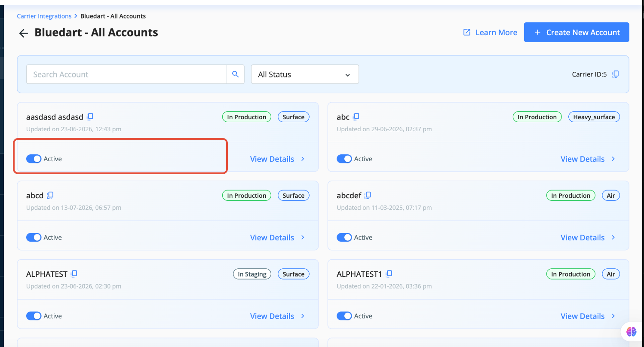This screenshot has height=347, width=644.
Task: Click the Learn More external link icon
Action: [466, 32]
